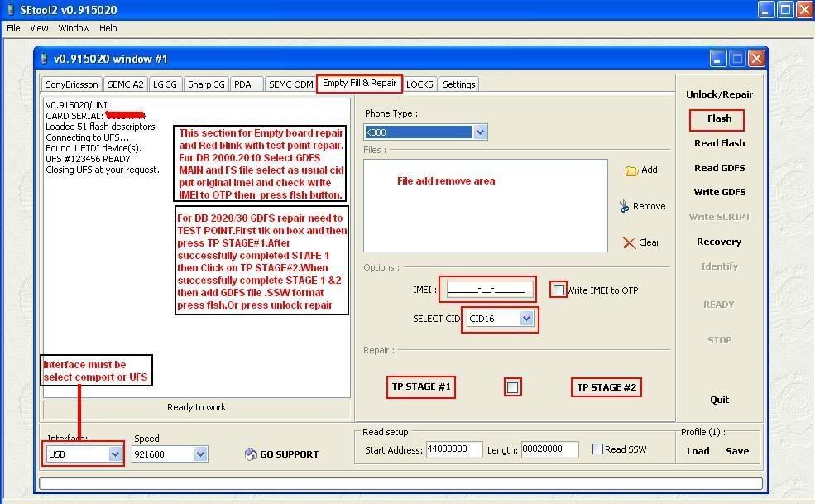
Task: Close the inner window #1
Action: coord(756,59)
